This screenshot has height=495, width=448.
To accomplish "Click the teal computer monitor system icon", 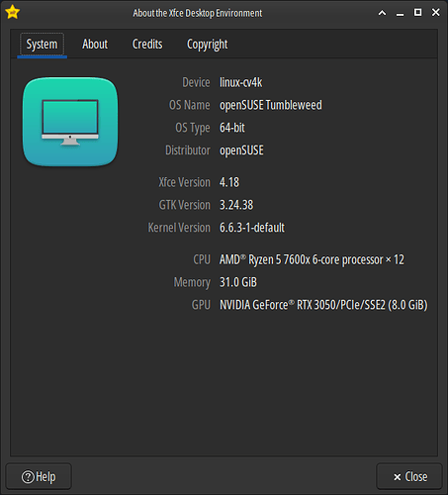I will point(70,122).
